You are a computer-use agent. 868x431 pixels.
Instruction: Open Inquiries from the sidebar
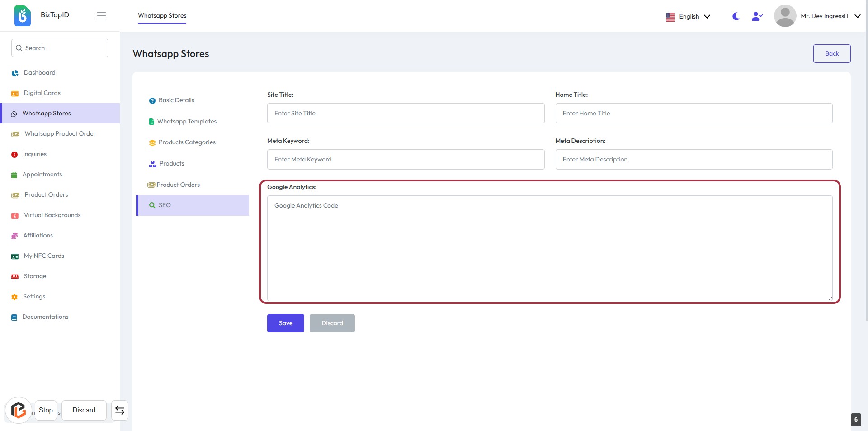coord(35,154)
